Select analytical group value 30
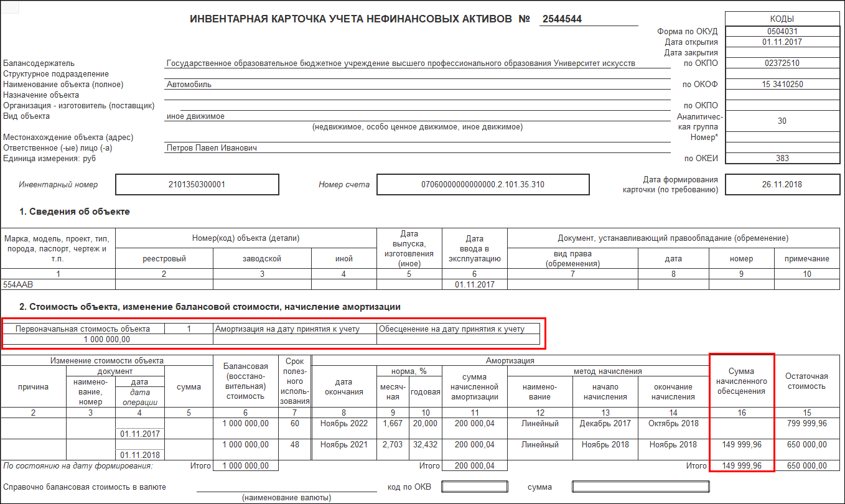The width and height of the screenshot is (845, 504). click(x=782, y=121)
